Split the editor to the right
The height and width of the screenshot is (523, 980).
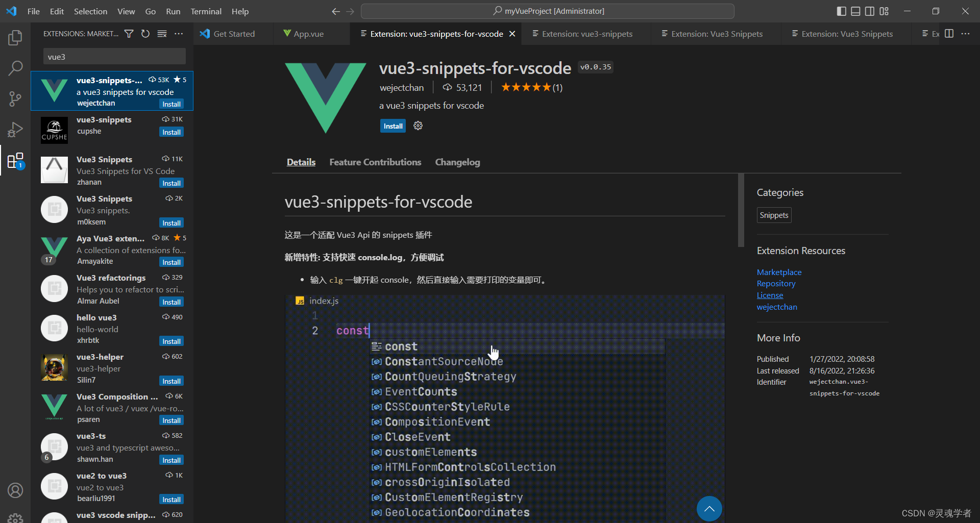(949, 34)
